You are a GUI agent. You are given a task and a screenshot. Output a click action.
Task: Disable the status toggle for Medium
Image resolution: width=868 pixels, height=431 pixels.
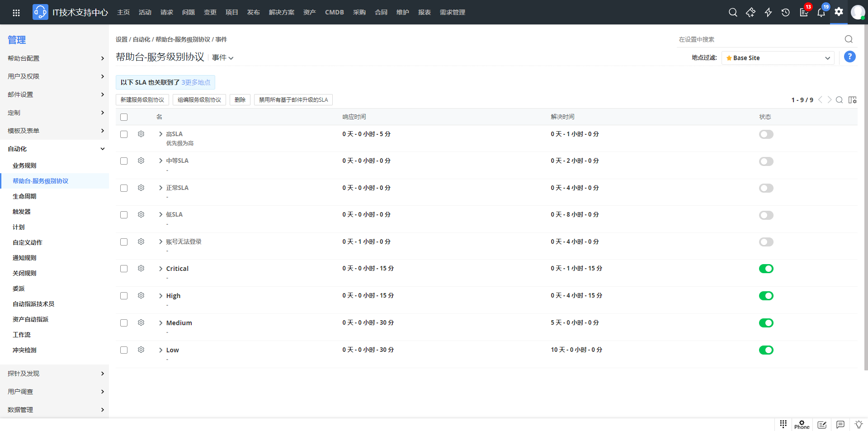click(x=766, y=323)
